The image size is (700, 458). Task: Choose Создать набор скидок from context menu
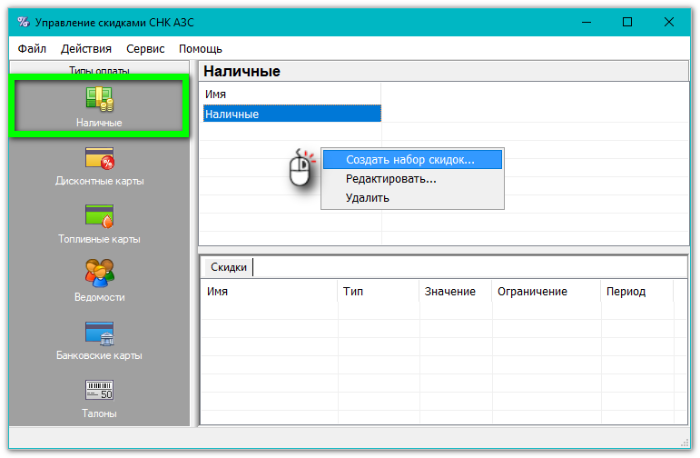click(410, 159)
